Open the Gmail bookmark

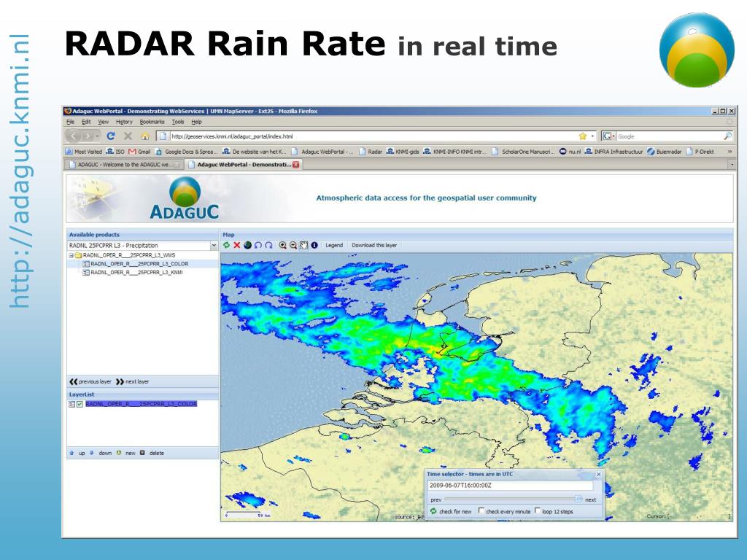139,152
